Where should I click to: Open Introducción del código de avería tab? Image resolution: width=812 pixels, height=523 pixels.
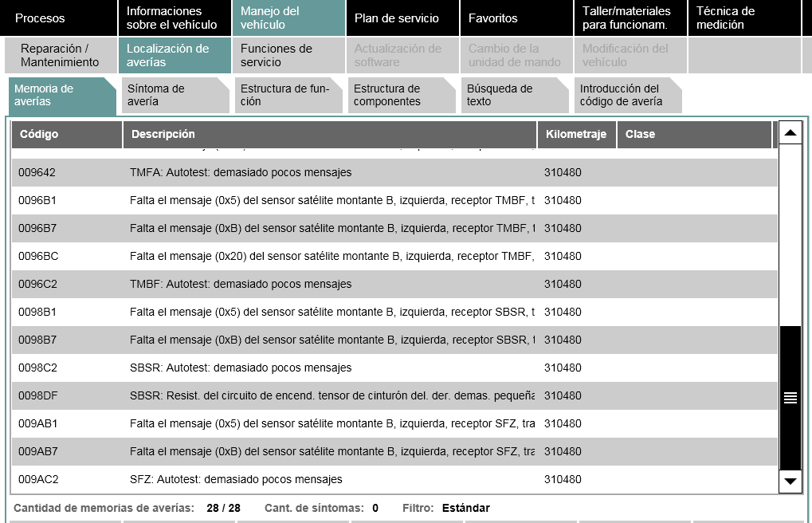click(628, 96)
